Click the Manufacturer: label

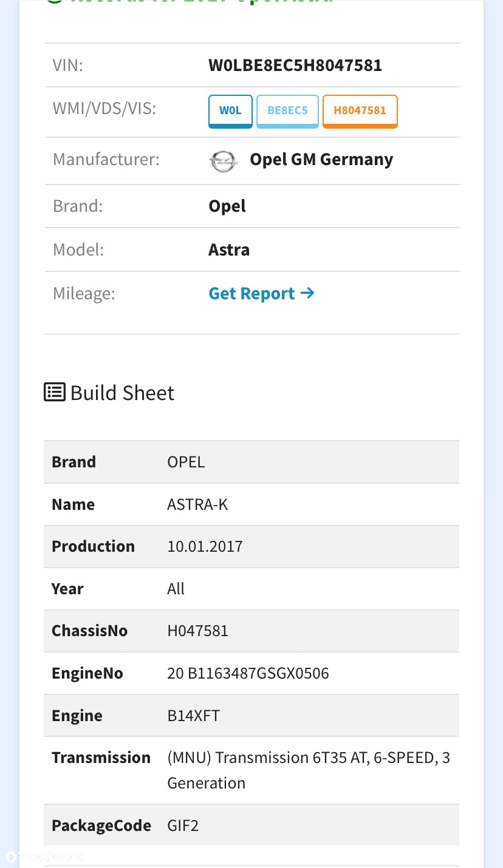coord(106,160)
